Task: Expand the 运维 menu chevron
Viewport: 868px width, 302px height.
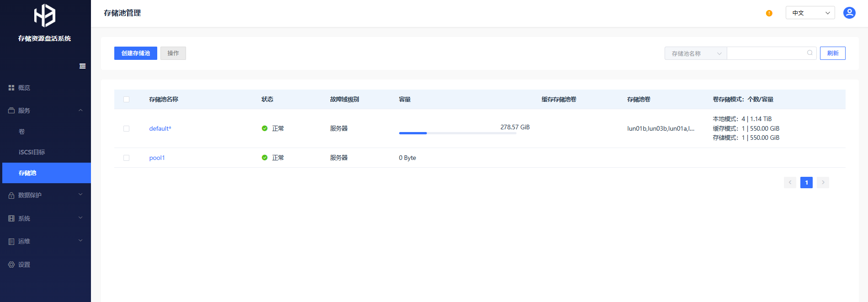Action: 80,241
